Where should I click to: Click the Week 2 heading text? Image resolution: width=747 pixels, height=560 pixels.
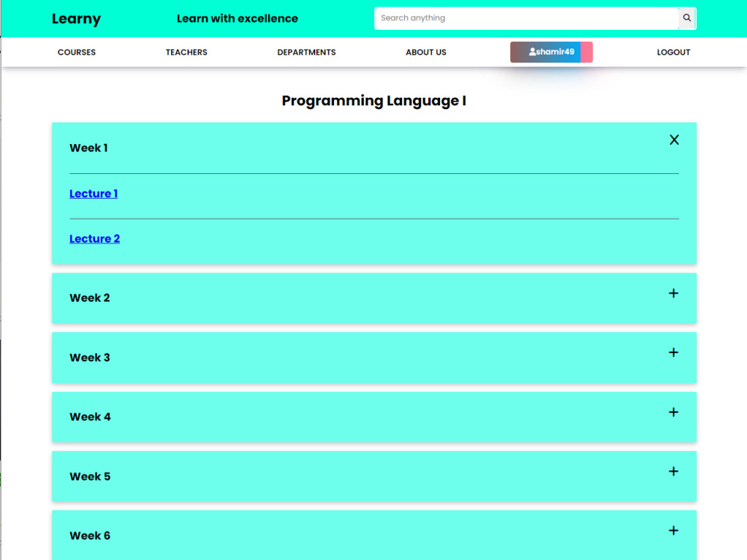pos(90,298)
